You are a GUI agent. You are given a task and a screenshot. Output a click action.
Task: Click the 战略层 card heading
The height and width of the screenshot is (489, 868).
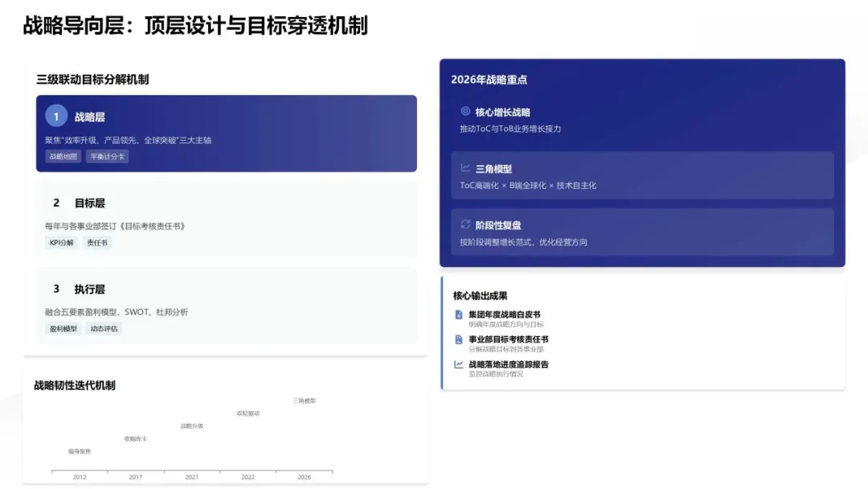pos(90,117)
